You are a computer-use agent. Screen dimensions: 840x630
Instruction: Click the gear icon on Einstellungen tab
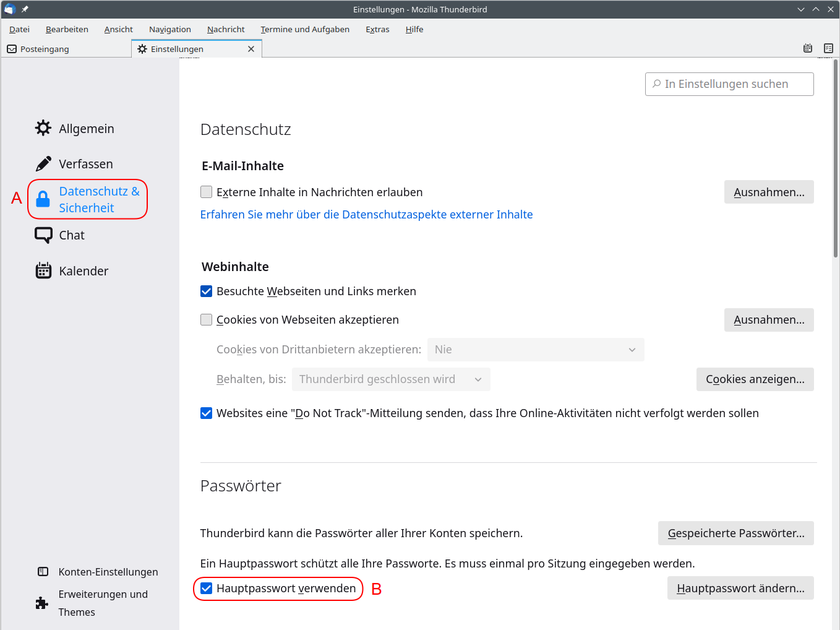pyautogui.click(x=142, y=49)
